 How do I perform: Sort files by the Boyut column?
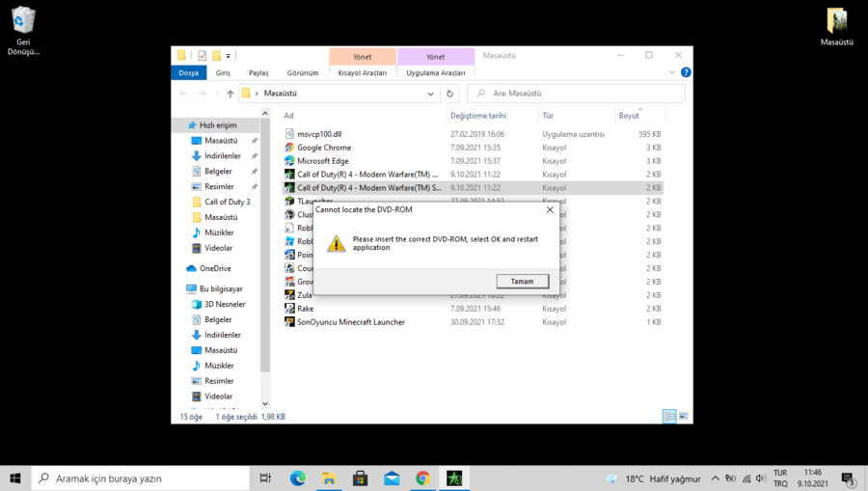coord(629,116)
